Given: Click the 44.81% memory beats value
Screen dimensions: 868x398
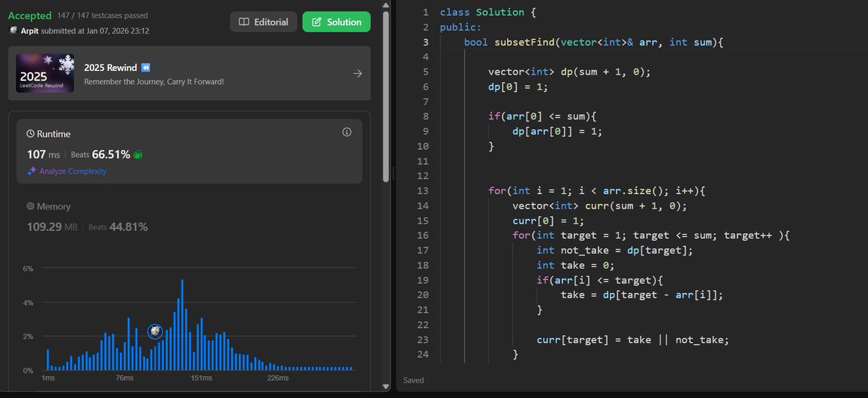Looking at the screenshot, I should click(128, 226).
